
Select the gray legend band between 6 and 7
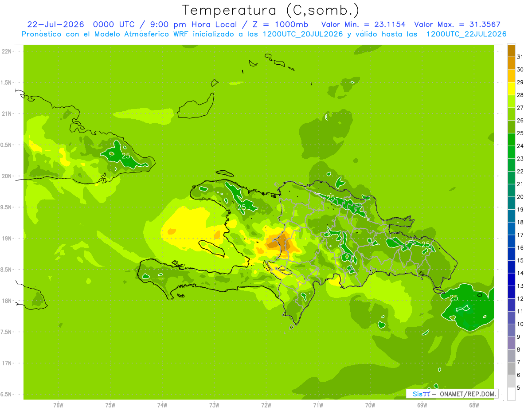tap(511, 368)
